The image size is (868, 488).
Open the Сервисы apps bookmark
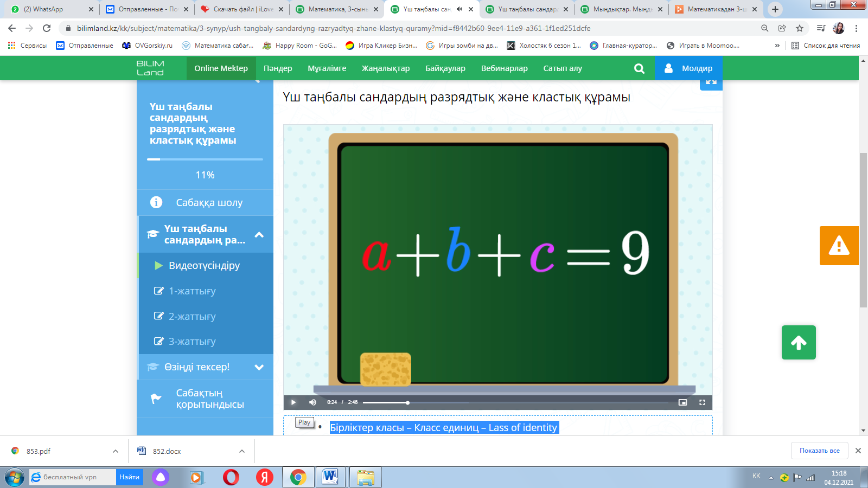(27, 46)
